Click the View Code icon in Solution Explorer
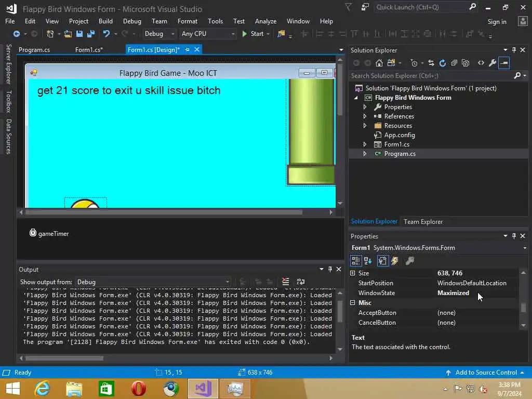This screenshot has width=532, height=399. tap(481, 63)
